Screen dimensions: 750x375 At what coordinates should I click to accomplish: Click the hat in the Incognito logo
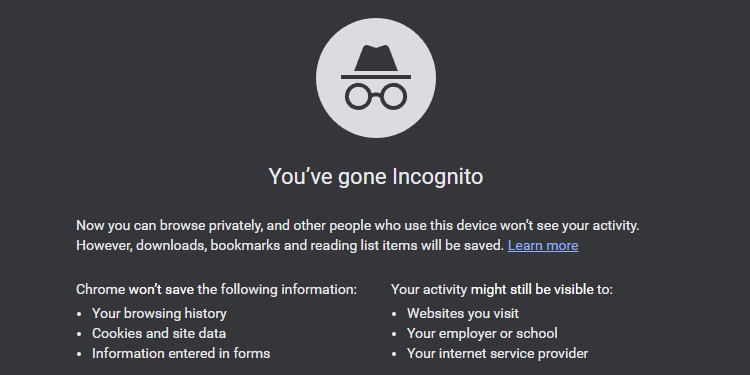point(375,61)
